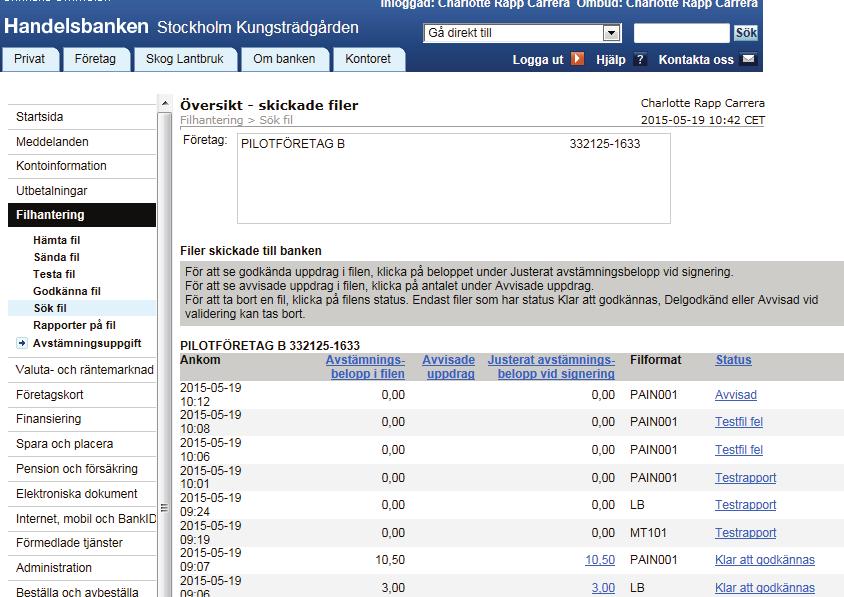Open Pension och försäkring in sidebar
The width and height of the screenshot is (844, 597).
(82, 469)
